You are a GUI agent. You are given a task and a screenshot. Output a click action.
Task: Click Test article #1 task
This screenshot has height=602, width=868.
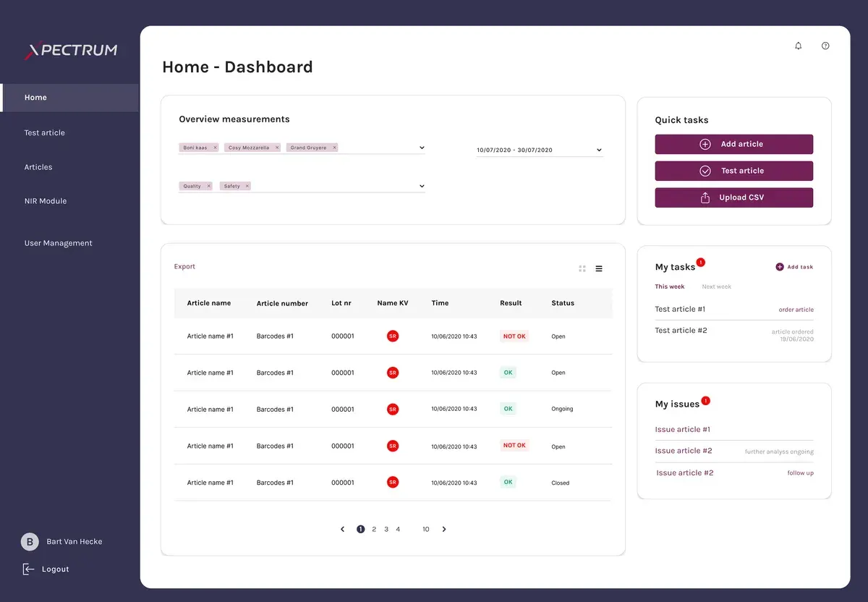pos(680,309)
